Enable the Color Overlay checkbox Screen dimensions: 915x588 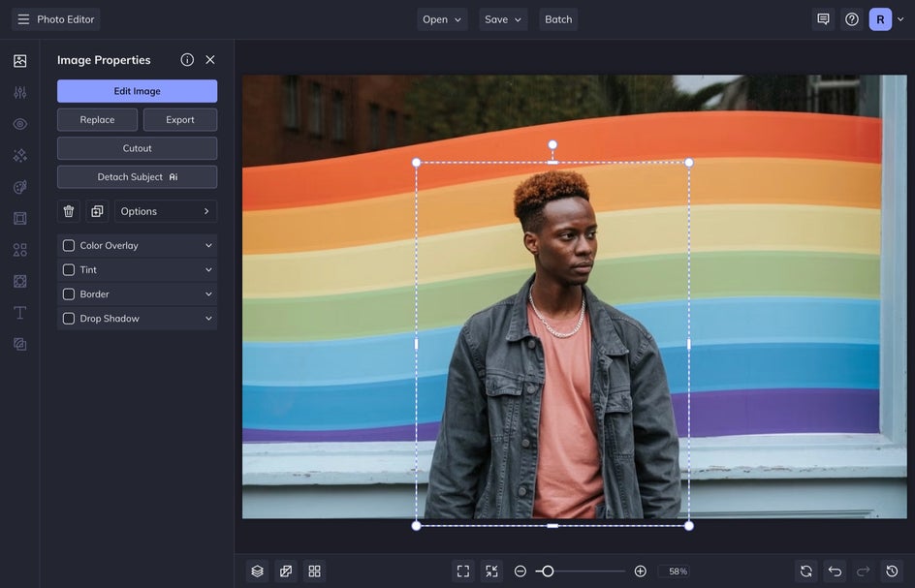click(x=69, y=246)
